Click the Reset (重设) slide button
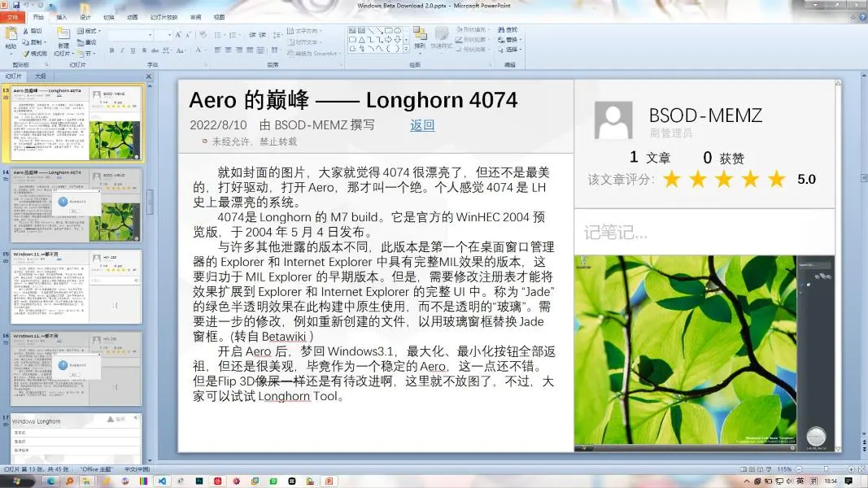 pos(87,42)
